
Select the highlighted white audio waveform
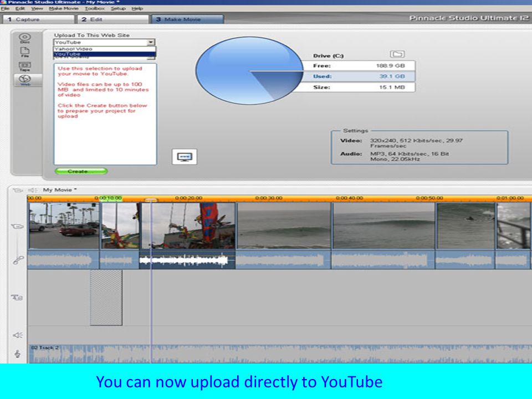187,260
